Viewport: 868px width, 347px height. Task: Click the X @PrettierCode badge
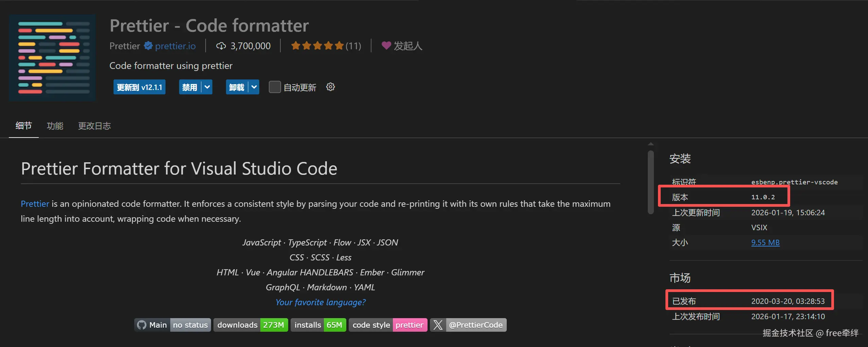468,325
